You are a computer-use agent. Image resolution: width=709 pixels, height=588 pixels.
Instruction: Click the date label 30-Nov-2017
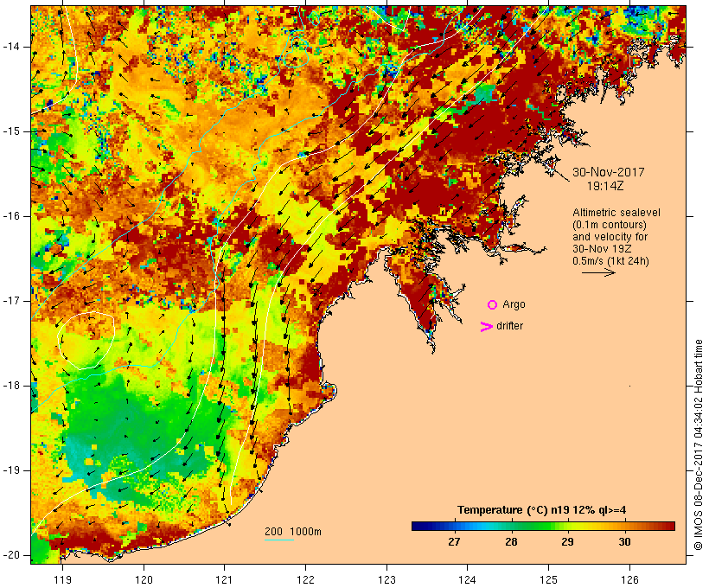coord(608,172)
